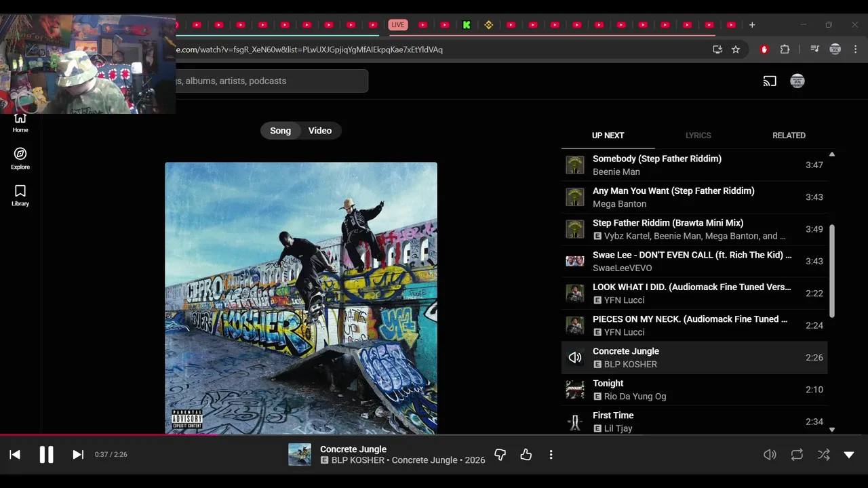Click the Swae Lee video thumbnail in queue
This screenshot has width=868, height=488.
(575, 262)
